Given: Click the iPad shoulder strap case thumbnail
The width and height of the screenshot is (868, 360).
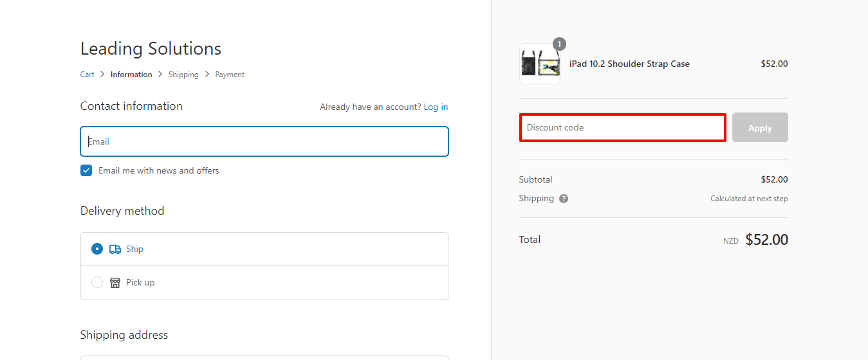Looking at the screenshot, I should pyautogui.click(x=540, y=64).
